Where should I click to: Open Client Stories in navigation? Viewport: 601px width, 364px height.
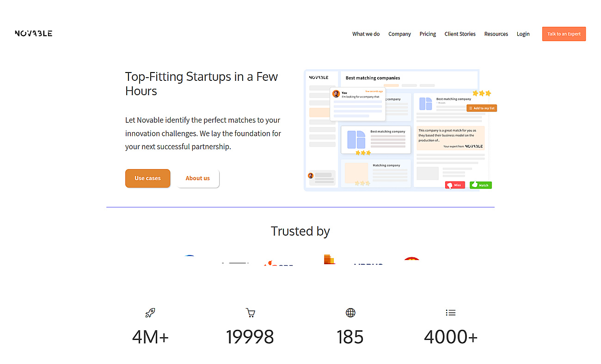(x=460, y=34)
